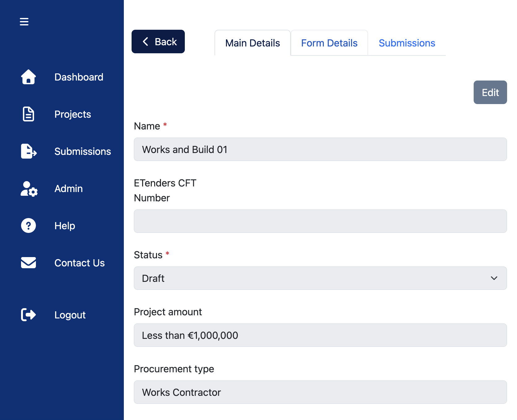Go to Projects in sidebar
The width and height of the screenshot is (517, 420).
coord(73,114)
